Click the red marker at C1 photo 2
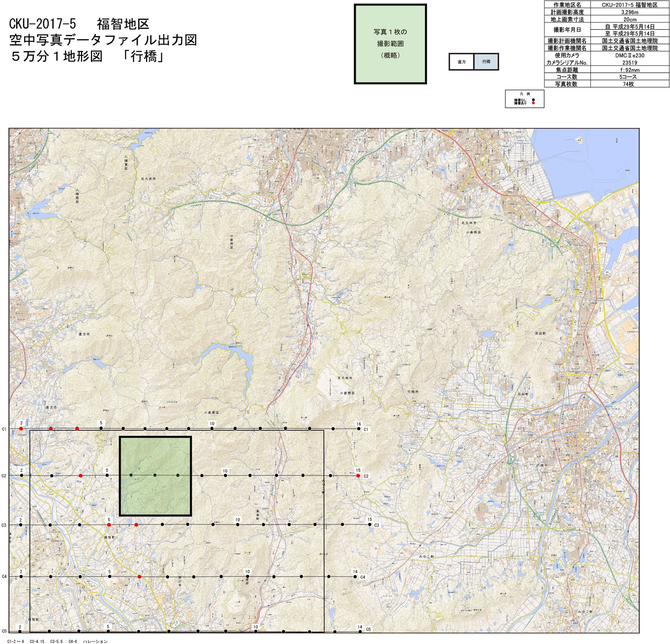The image size is (670, 644). (x=21, y=429)
